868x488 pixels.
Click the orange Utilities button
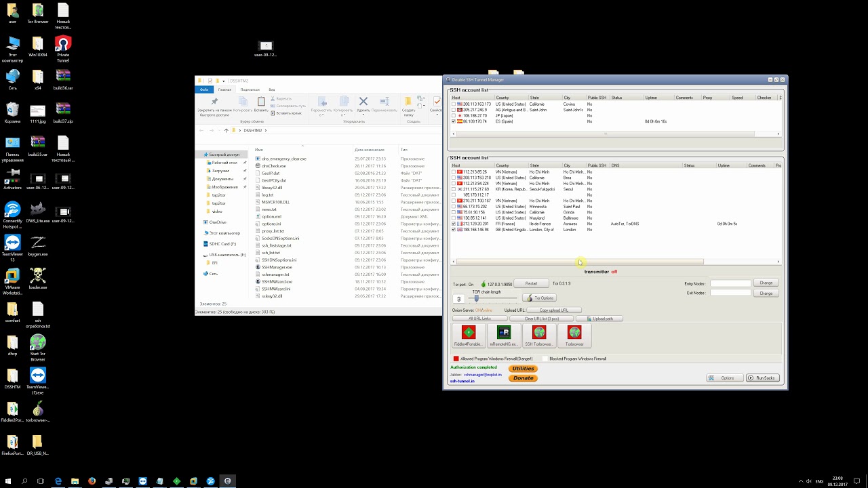(x=523, y=369)
